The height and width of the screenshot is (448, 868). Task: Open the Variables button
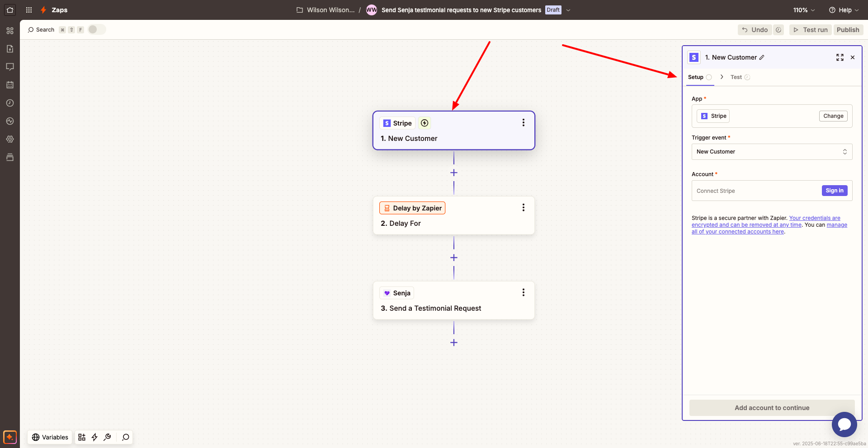50,437
